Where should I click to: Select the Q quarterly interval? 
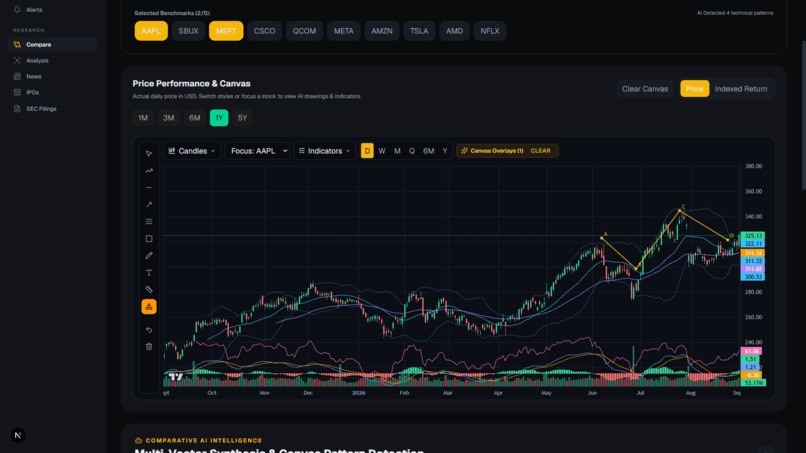click(x=412, y=151)
